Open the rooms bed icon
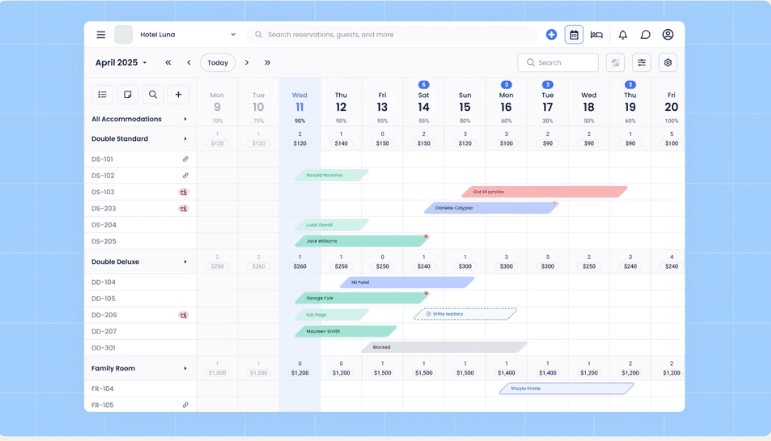 click(x=597, y=34)
